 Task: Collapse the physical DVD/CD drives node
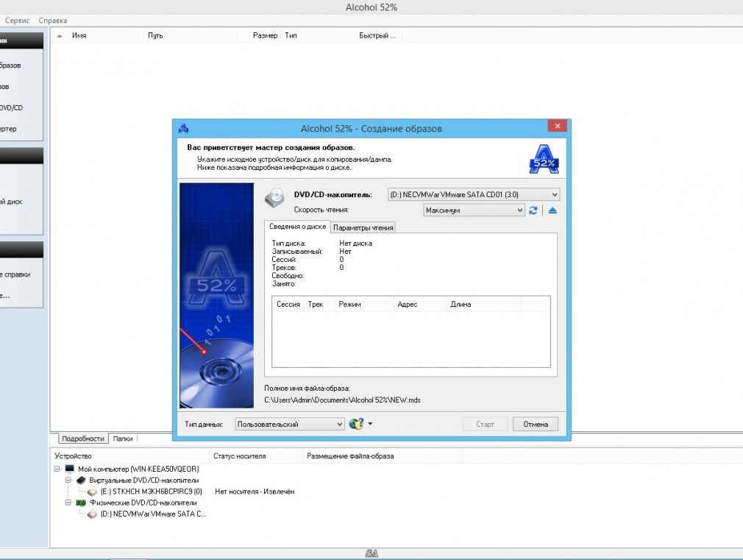[x=68, y=503]
